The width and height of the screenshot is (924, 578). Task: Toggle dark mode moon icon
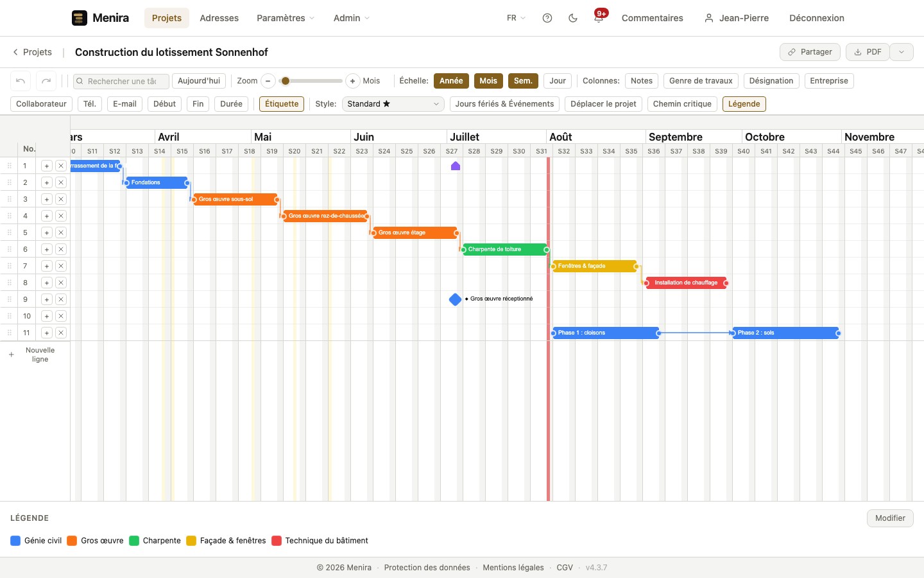click(x=573, y=18)
